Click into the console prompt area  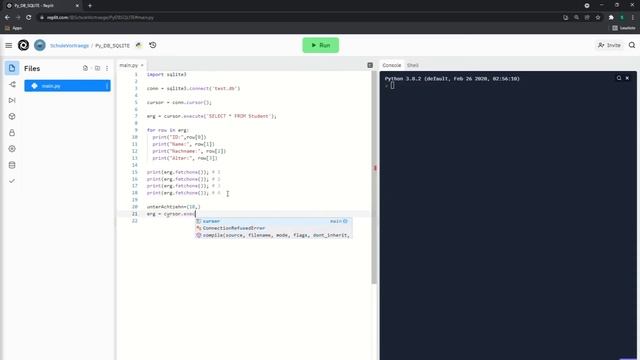pos(392,86)
